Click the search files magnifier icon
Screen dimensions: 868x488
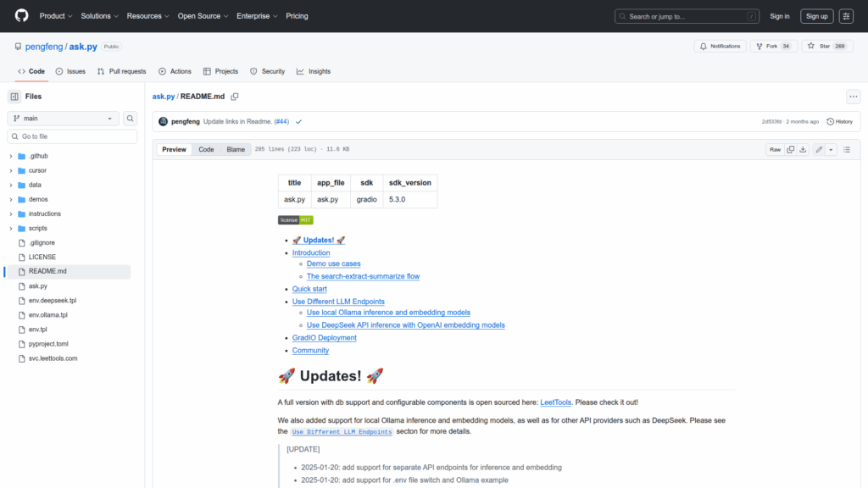tap(130, 119)
